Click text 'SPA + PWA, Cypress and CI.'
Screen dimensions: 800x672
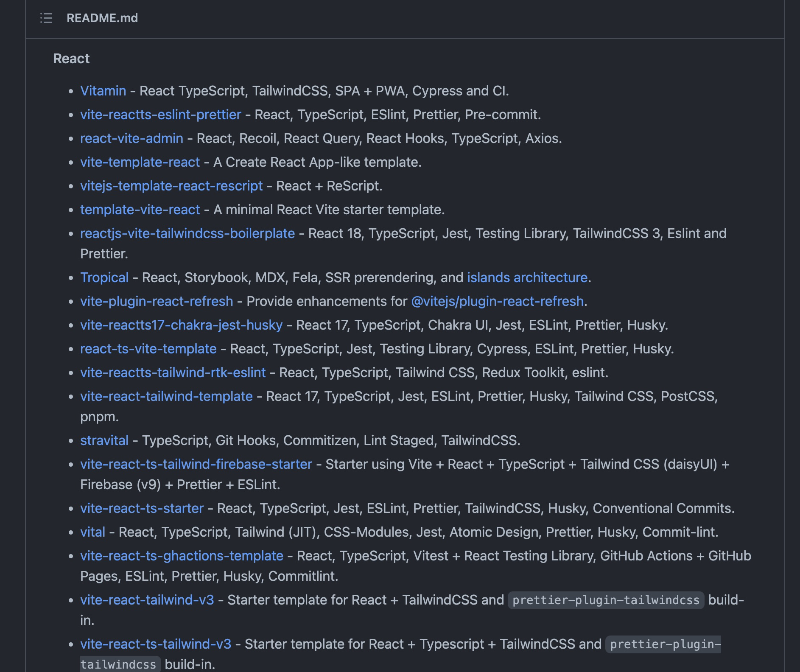(x=422, y=91)
